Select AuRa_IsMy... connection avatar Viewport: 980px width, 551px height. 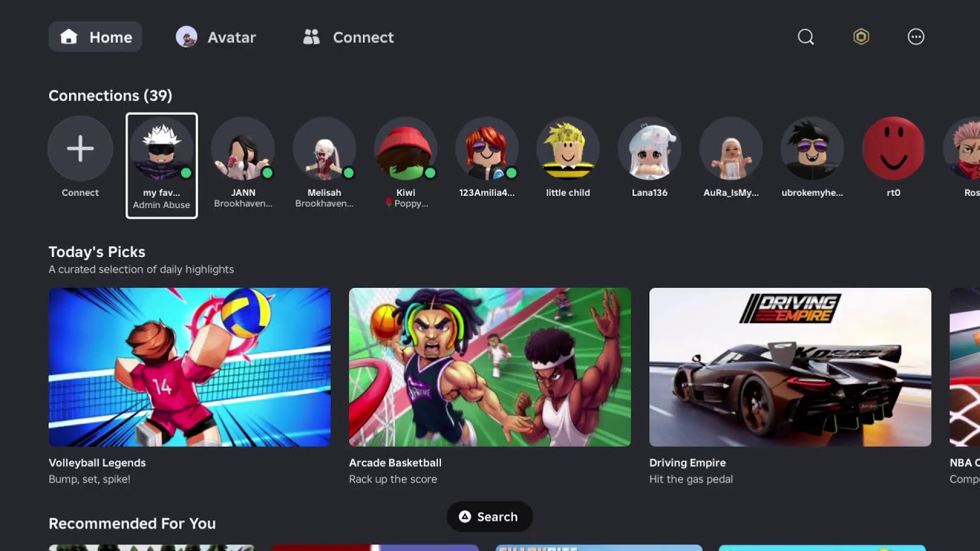click(x=731, y=148)
